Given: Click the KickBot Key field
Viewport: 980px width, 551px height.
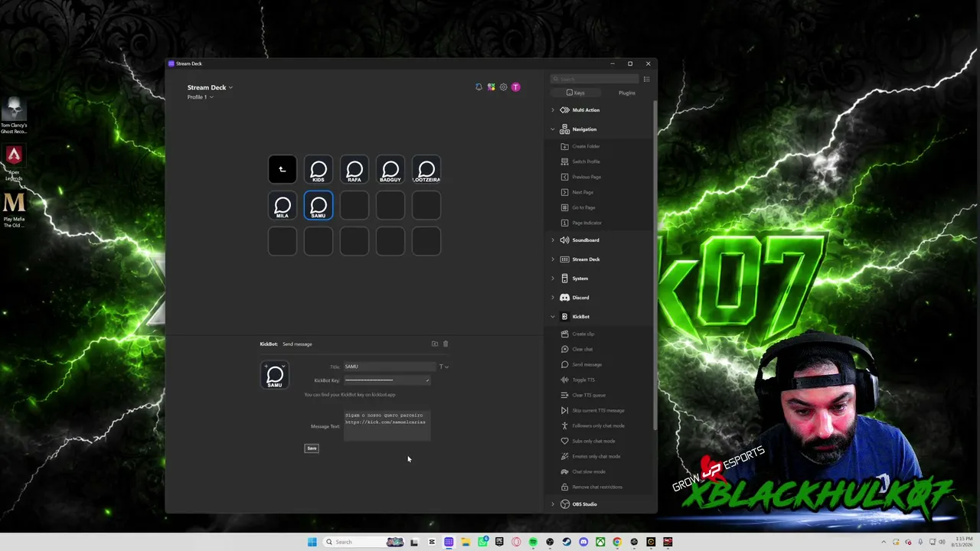Looking at the screenshot, I should pyautogui.click(x=387, y=380).
